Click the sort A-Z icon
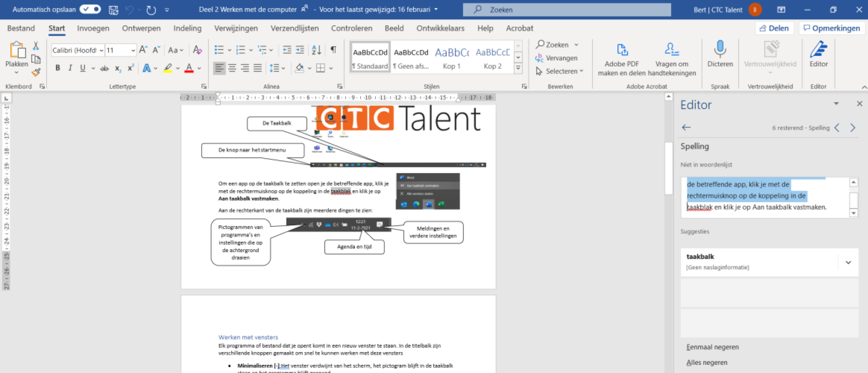The width and height of the screenshot is (868, 373). click(316, 50)
